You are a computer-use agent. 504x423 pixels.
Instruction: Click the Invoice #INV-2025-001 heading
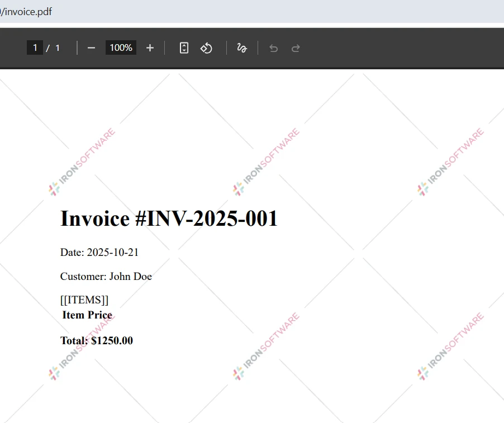pyautogui.click(x=169, y=218)
